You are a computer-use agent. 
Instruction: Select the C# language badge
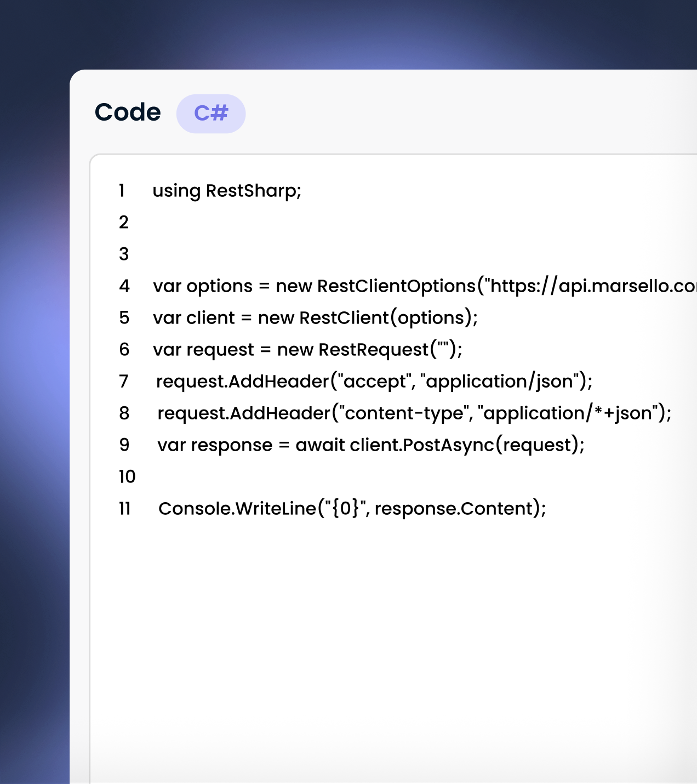pos(211,113)
